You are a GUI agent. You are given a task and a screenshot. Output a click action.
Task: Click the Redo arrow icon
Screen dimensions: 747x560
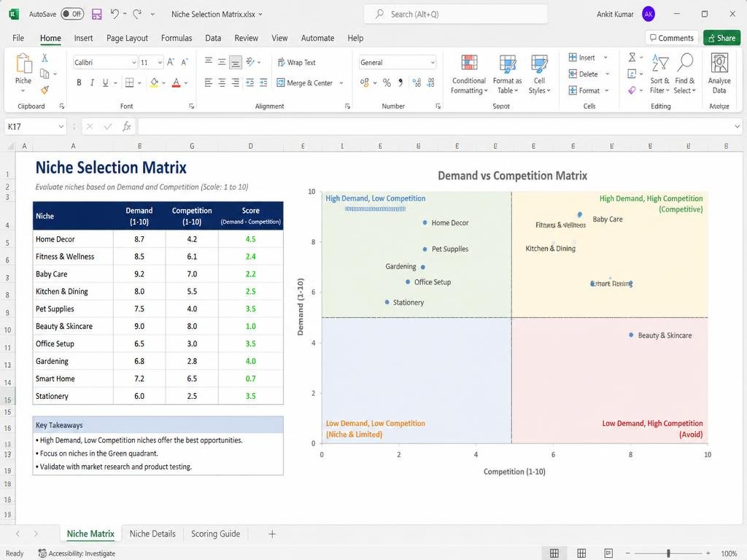(137, 15)
